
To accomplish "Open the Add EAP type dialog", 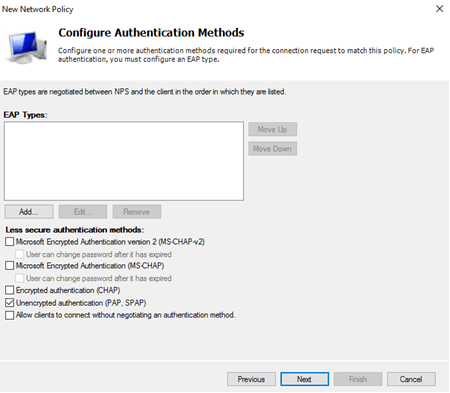I will pos(29,212).
